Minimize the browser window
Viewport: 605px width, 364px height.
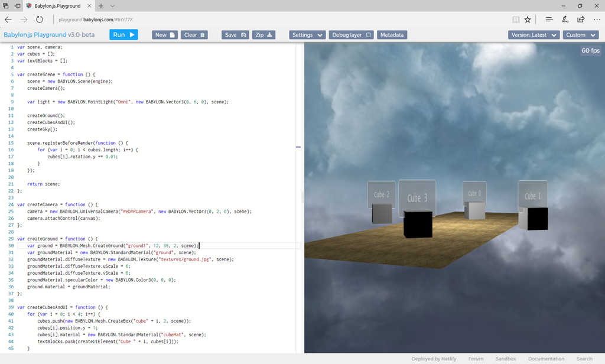563,6
